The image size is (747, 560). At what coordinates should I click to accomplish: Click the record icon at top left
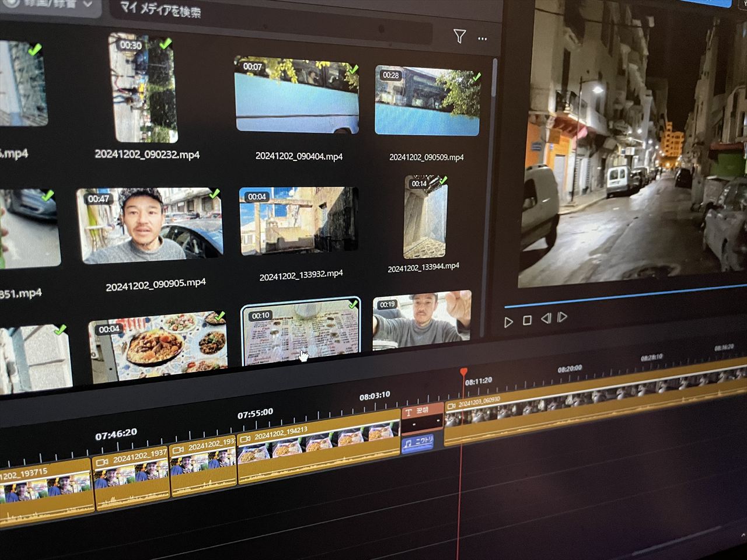[11, 3]
